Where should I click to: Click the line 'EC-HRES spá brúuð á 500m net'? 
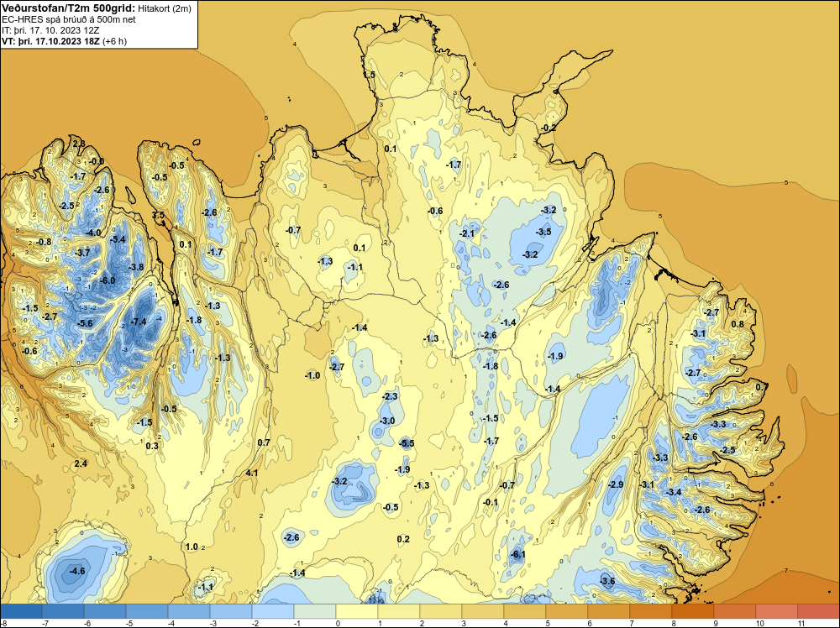69,19
